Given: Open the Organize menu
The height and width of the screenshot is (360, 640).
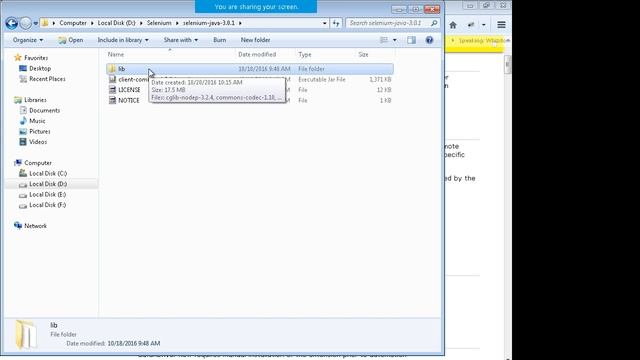Looking at the screenshot, I should pyautogui.click(x=28, y=40).
